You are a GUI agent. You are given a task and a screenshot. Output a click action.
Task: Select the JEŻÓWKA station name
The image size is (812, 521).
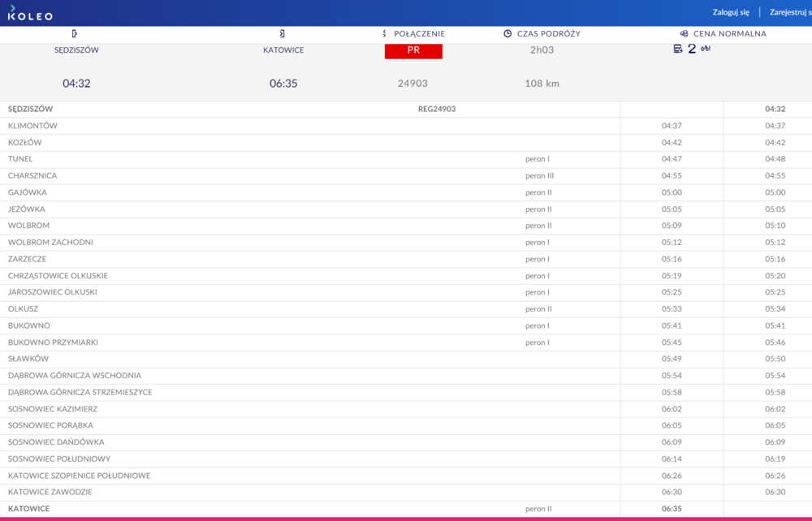27,209
